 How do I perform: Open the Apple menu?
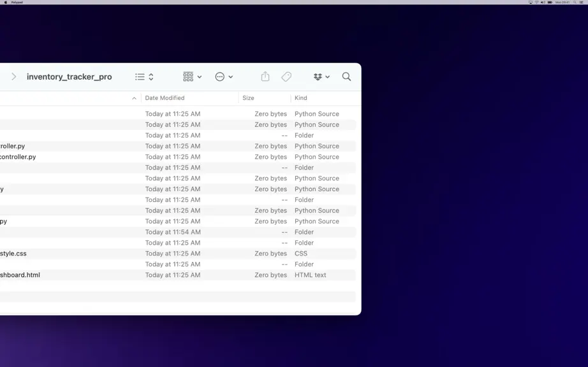coord(5,3)
